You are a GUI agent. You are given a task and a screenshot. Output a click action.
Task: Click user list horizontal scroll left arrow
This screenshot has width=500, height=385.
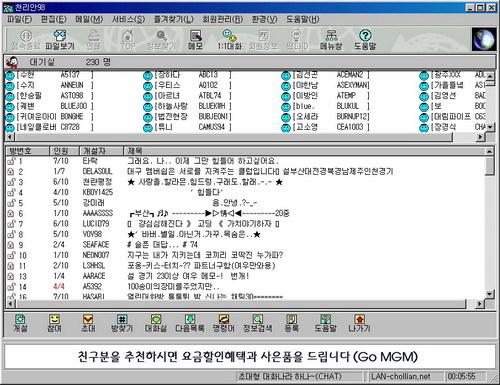coord(10,137)
